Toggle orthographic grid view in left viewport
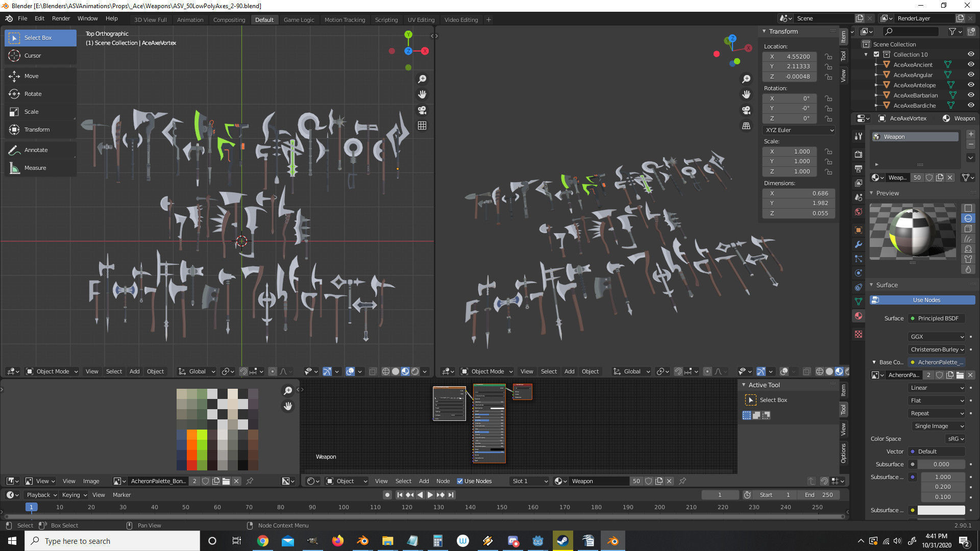 click(x=422, y=126)
